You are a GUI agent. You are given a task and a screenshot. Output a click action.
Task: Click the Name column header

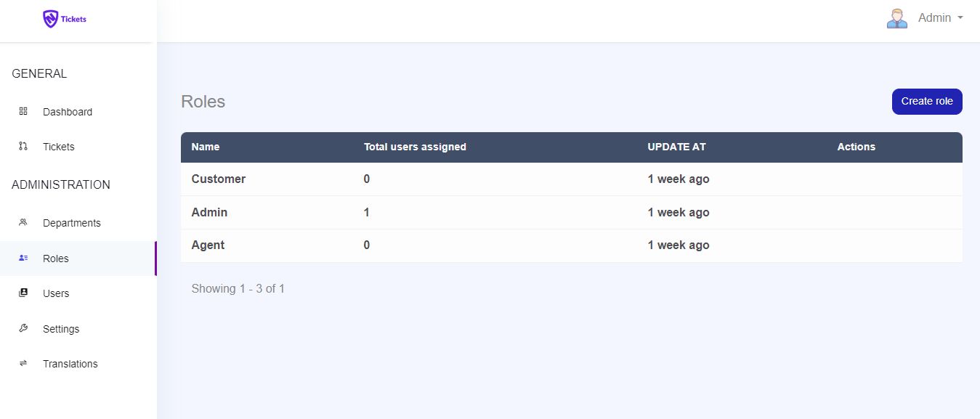point(206,147)
